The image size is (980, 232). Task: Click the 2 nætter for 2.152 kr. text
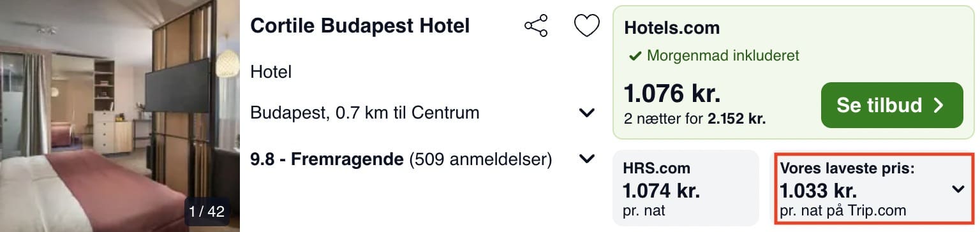695,119
